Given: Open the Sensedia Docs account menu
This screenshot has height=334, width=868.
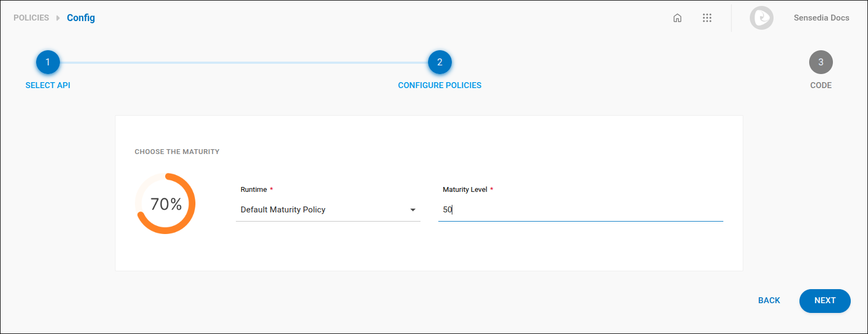Looking at the screenshot, I should tap(821, 18).
